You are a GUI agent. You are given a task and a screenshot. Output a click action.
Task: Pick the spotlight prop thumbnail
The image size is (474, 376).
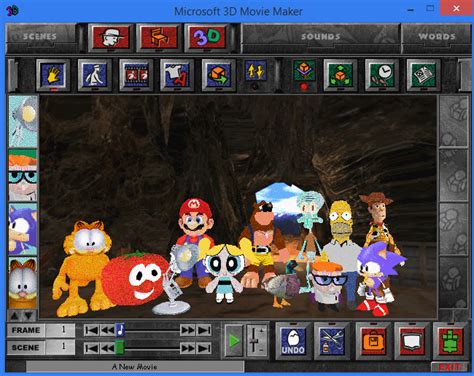click(x=23, y=122)
